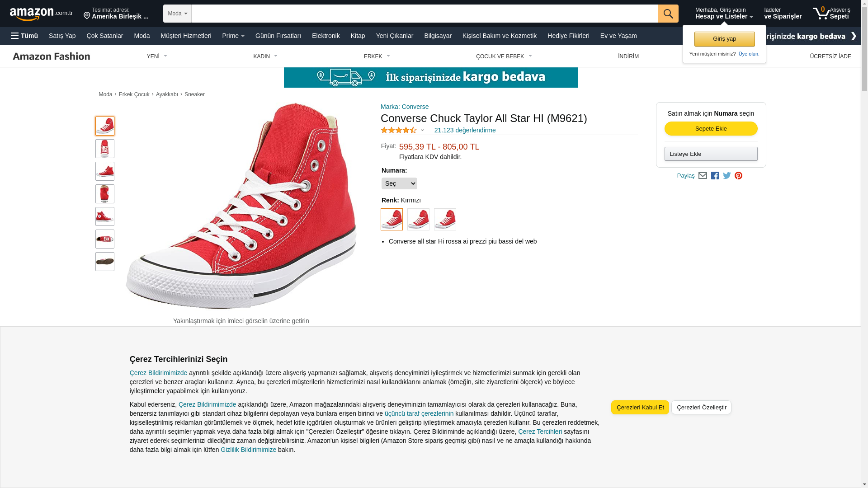This screenshot has width=868, height=488.
Task: Share product via email icon
Action: tap(703, 175)
